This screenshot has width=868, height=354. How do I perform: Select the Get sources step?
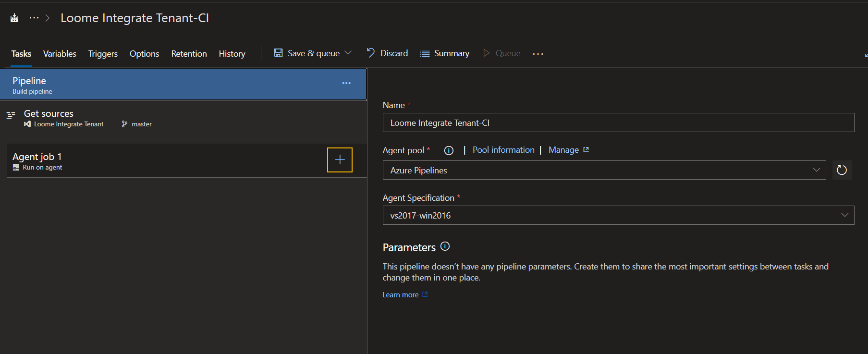point(183,118)
